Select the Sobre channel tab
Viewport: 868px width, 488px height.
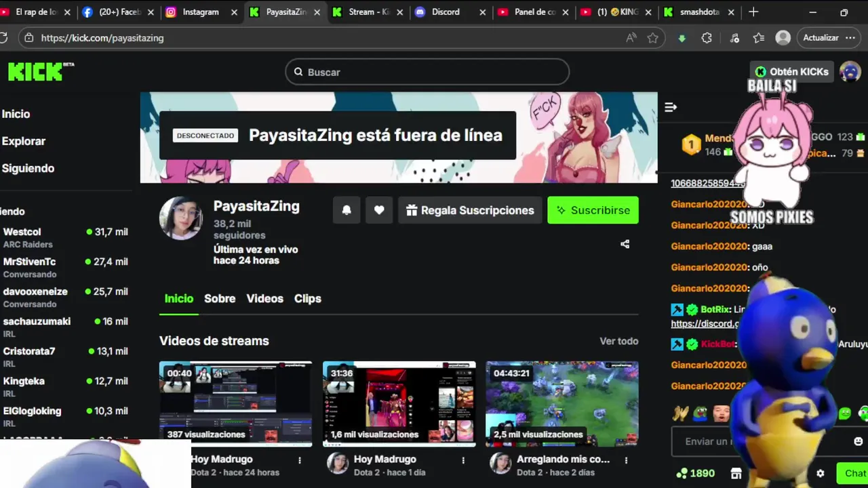220,298
